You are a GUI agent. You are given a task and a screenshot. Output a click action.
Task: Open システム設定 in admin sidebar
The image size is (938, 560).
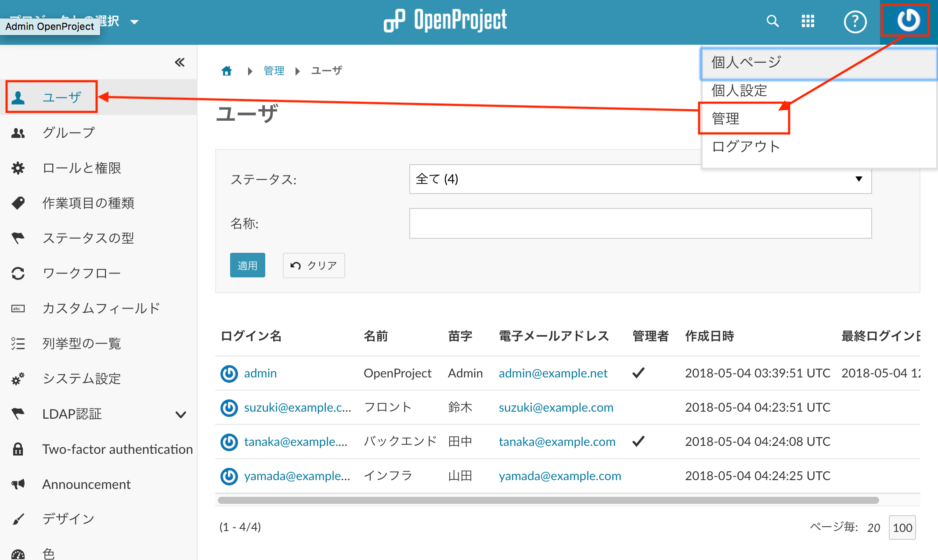click(x=82, y=378)
